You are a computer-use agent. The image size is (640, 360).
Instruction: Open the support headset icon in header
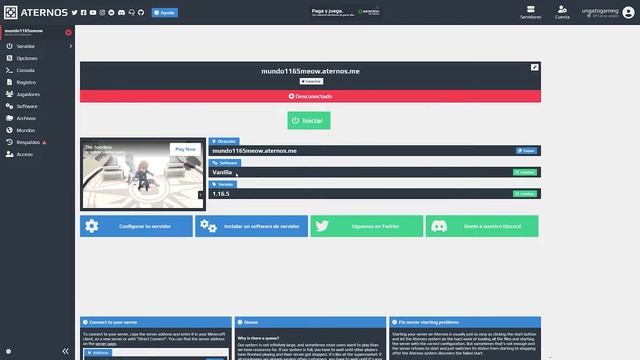[x=131, y=13]
